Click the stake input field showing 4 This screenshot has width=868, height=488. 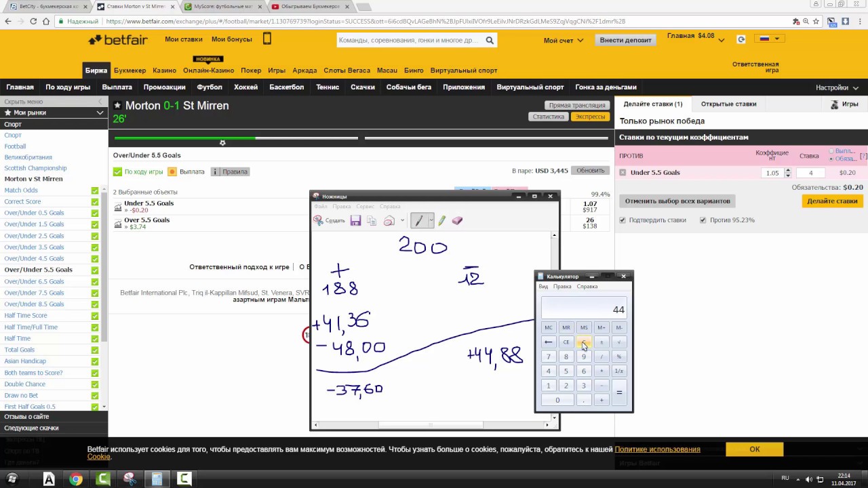pyautogui.click(x=810, y=173)
